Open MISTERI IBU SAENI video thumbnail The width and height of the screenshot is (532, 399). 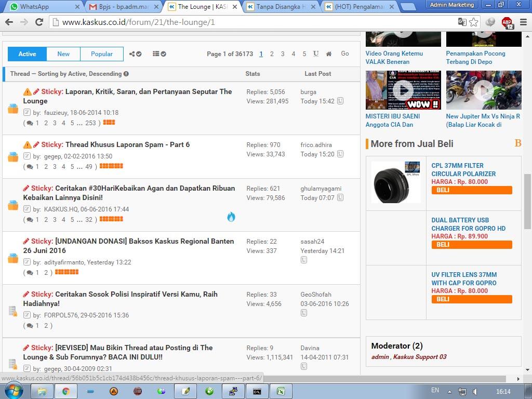coord(403,90)
